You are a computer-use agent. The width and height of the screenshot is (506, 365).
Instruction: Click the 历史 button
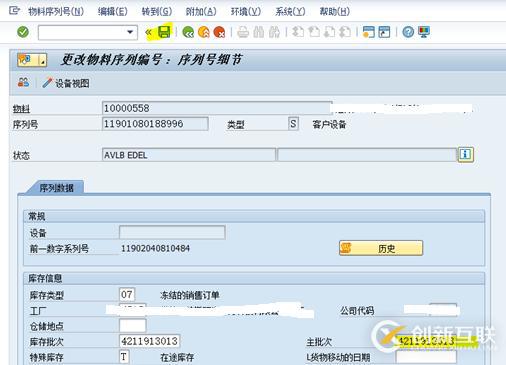[x=381, y=248]
